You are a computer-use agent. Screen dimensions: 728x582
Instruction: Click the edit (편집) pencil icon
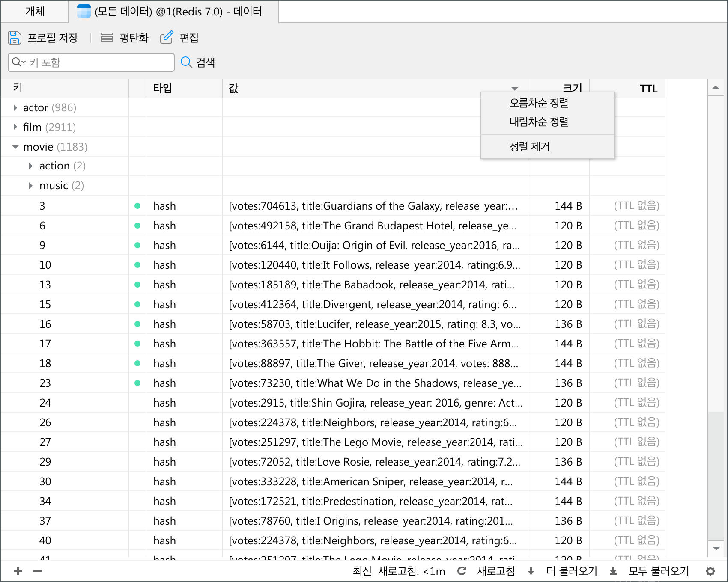167,37
